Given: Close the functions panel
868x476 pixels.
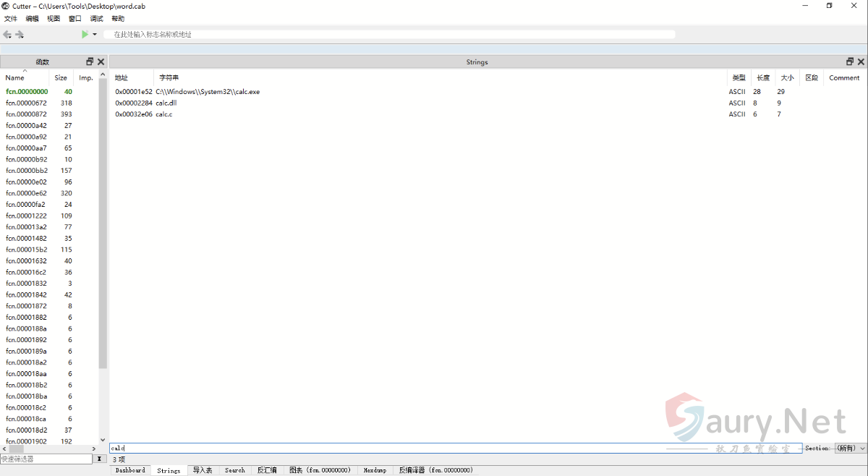Looking at the screenshot, I should click(x=101, y=62).
